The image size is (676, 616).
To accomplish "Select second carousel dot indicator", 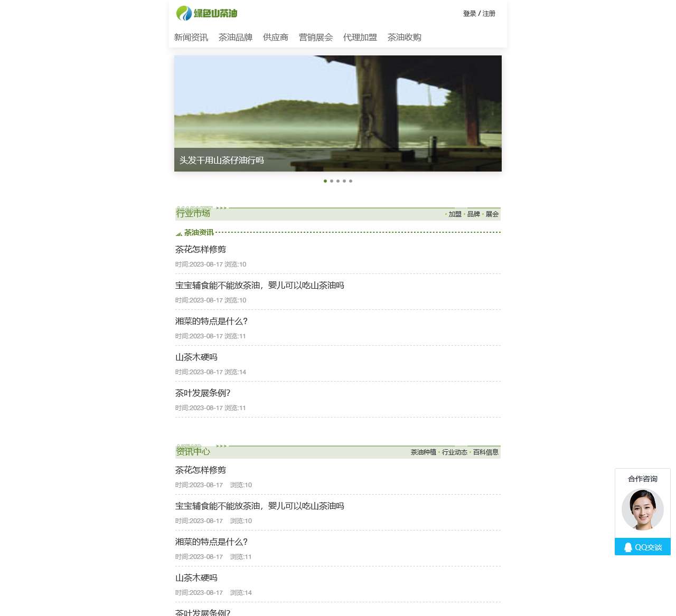I will click(x=332, y=181).
